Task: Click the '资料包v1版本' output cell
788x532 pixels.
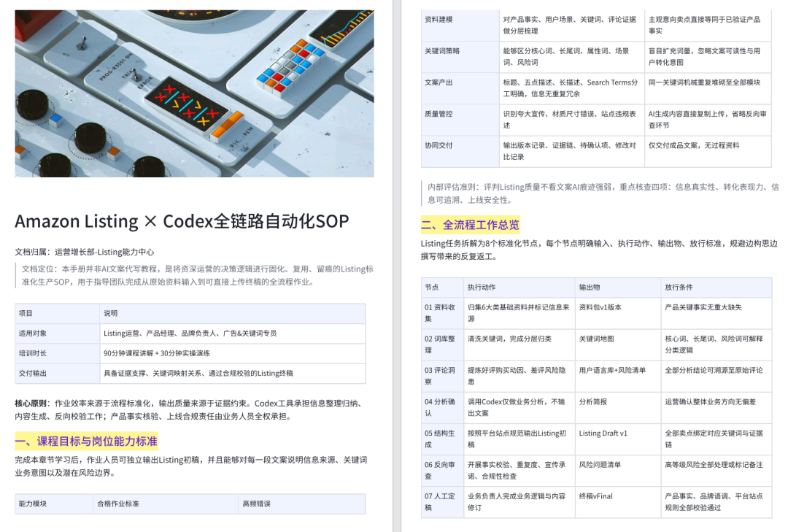Action: coord(618,313)
